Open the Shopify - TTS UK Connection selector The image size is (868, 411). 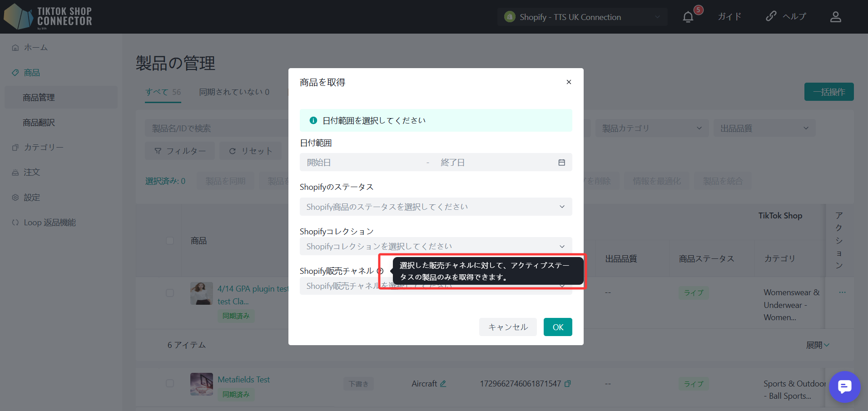click(582, 17)
